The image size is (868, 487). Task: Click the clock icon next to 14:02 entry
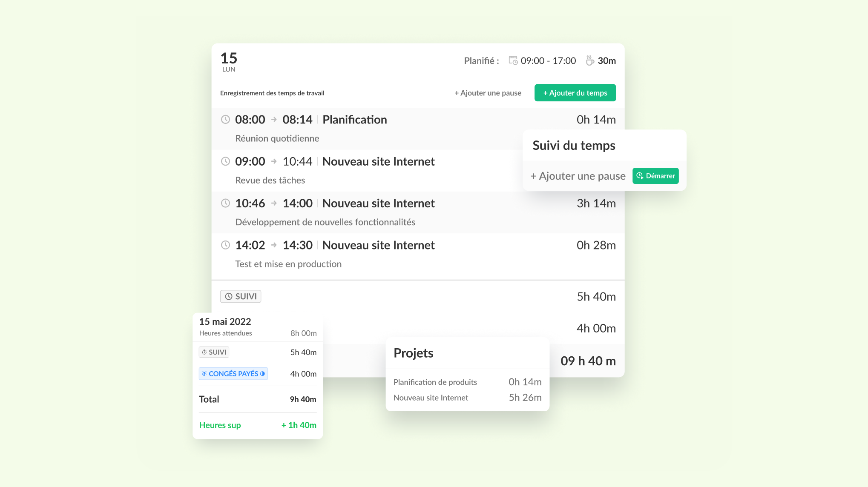pyautogui.click(x=225, y=245)
